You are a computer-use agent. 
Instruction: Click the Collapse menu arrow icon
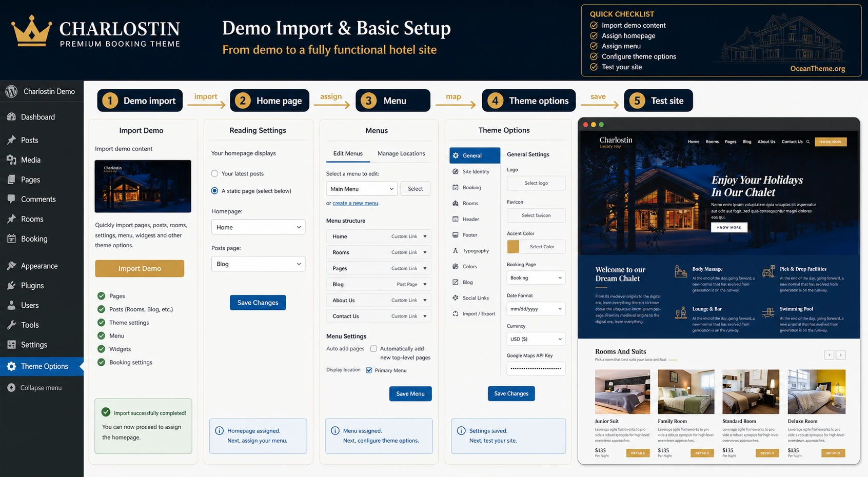tap(11, 388)
